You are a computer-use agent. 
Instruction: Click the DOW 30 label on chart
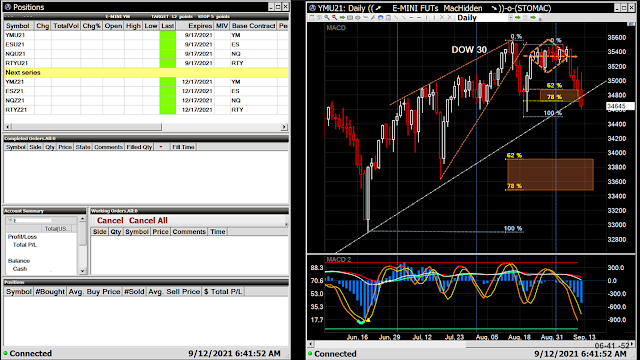tap(469, 50)
